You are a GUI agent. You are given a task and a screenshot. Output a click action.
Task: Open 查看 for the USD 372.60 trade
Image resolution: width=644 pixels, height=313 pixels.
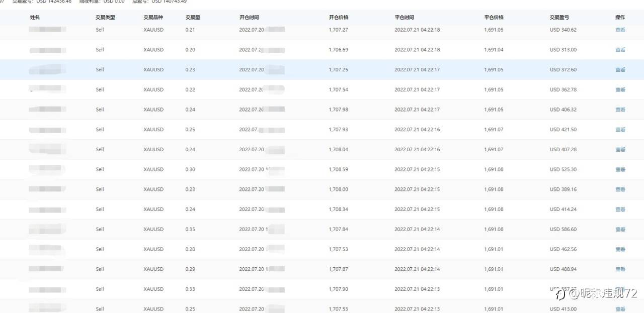[620, 70]
